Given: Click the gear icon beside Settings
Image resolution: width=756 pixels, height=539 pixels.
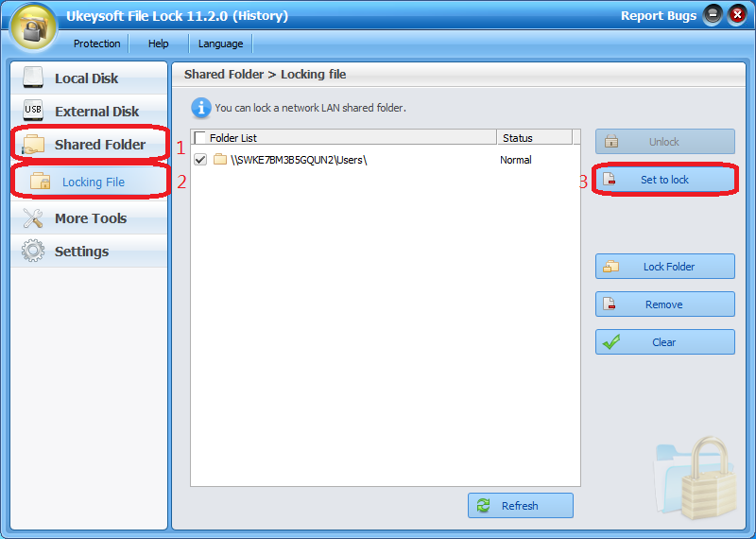Looking at the screenshot, I should (x=33, y=251).
